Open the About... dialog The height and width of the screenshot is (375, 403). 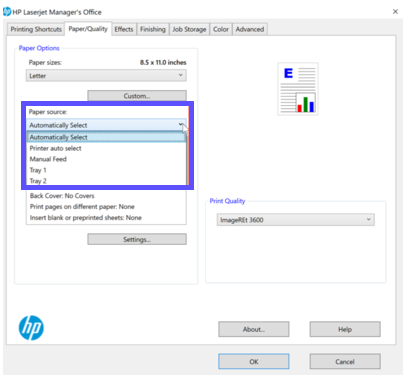254,329
